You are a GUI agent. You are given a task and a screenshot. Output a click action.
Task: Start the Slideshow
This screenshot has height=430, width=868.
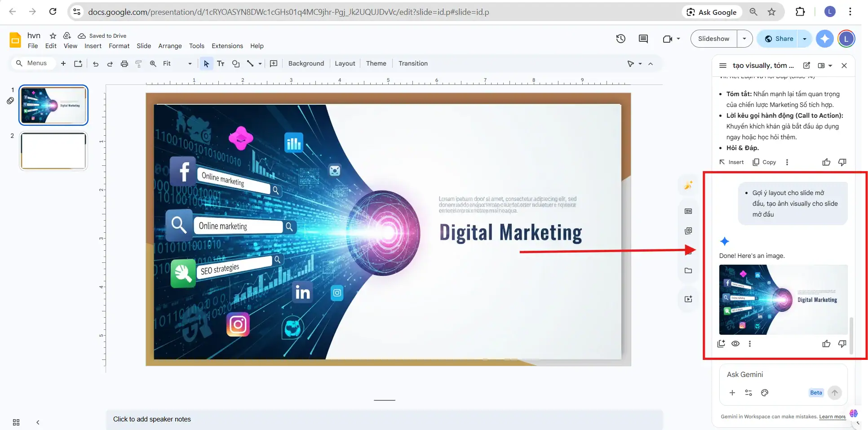tap(714, 39)
